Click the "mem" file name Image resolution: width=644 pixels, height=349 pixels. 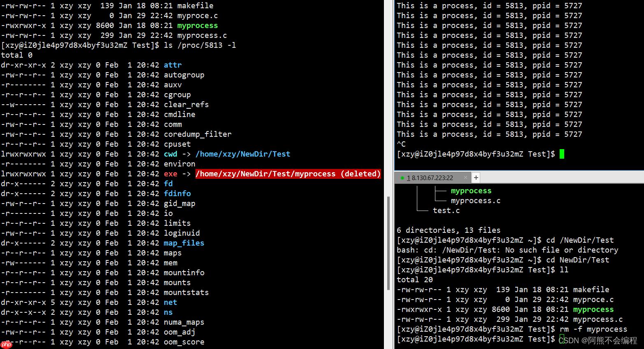(170, 263)
